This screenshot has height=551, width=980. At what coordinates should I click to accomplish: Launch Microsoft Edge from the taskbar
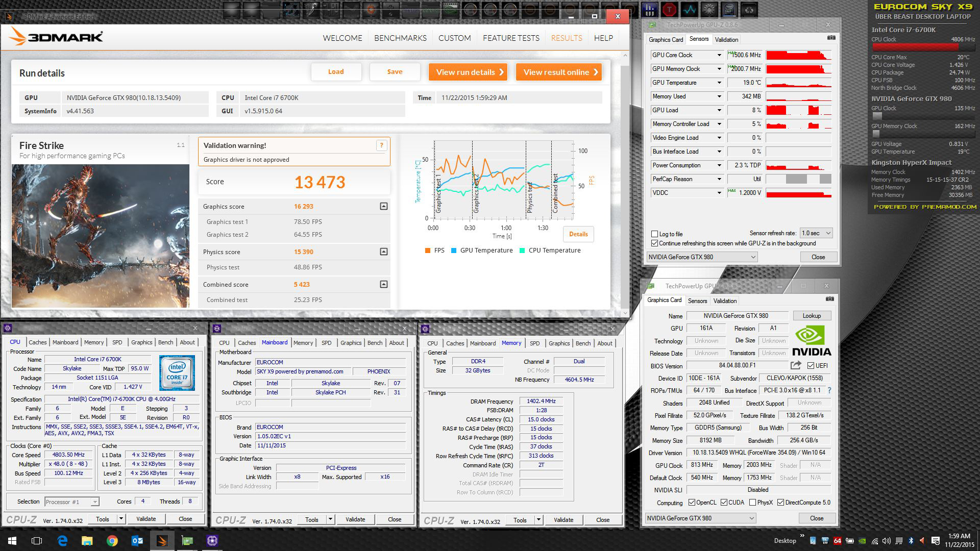pyautogui.click(x=62, y=541)
